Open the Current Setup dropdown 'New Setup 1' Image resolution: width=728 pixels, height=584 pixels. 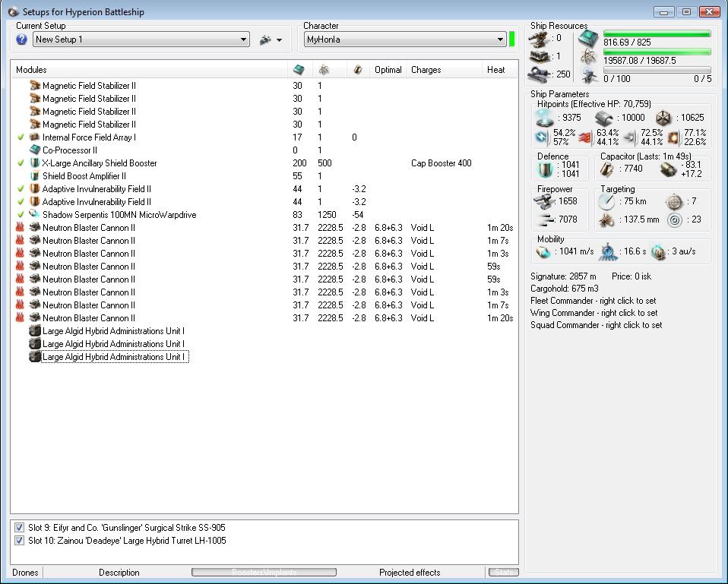tap(141, 39)
